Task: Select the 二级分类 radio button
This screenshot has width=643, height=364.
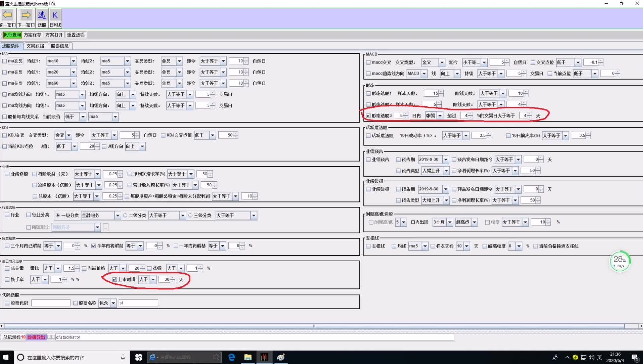Action: point(125,216)
